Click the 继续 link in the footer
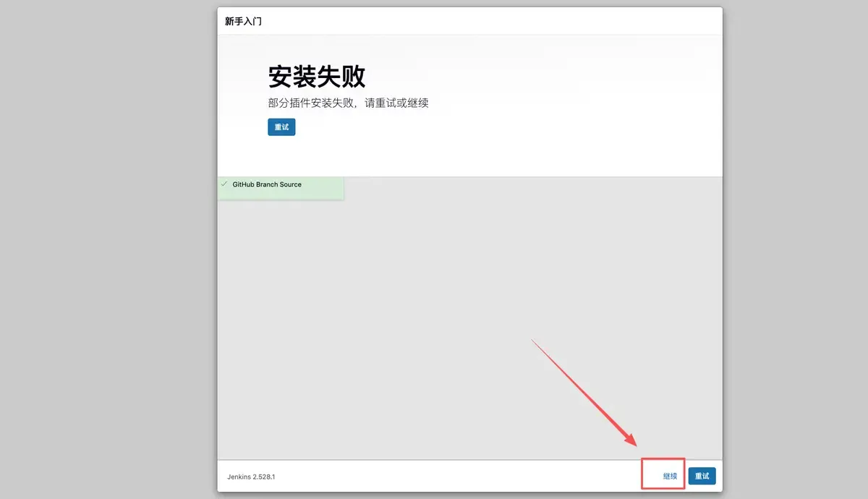This screenshot has width=868, height=499. 671,476
